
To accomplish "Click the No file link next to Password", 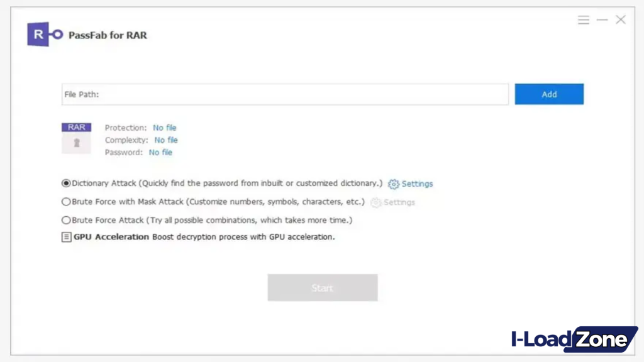I will tap(160, 152).
